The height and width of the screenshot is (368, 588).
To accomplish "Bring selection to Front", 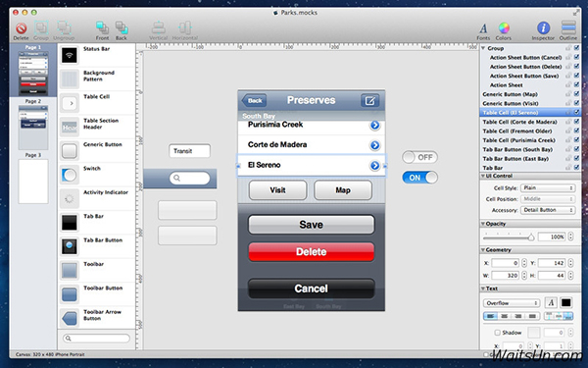I will (x=102, y=28).
